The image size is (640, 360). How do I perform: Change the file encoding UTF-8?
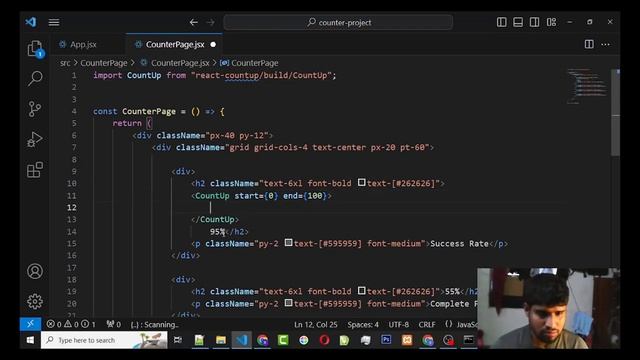click(x=398, y=324)
